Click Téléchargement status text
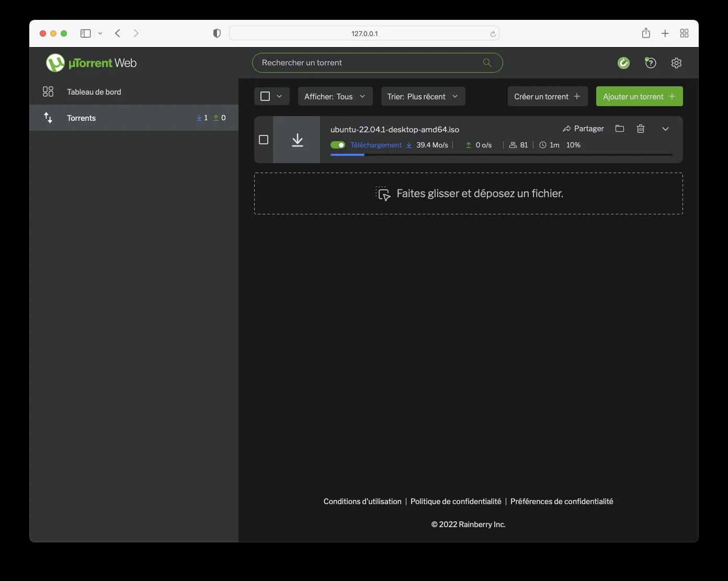Image resolution: width=728 pixels, height=581 pixels. pyautogui.click(x=376, y=145)
